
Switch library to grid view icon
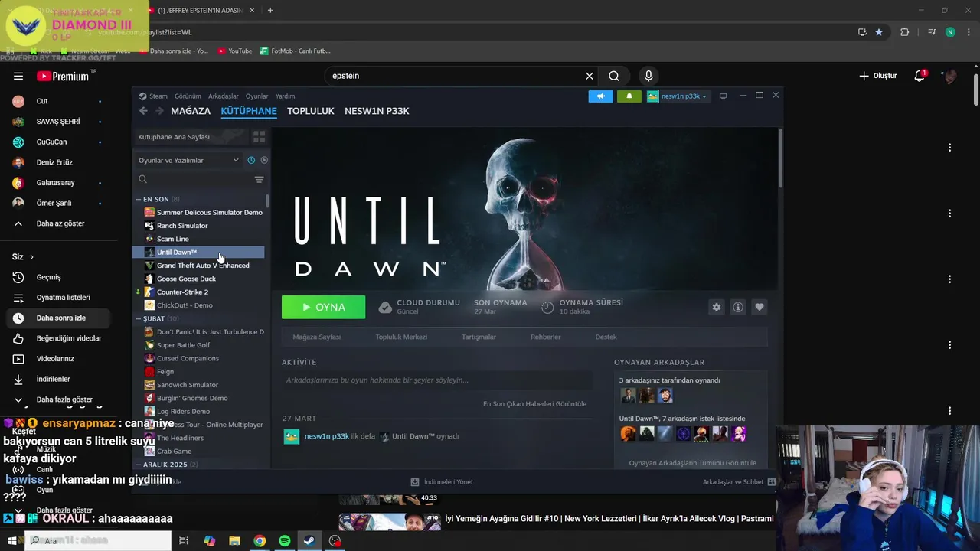click(260, 136)
